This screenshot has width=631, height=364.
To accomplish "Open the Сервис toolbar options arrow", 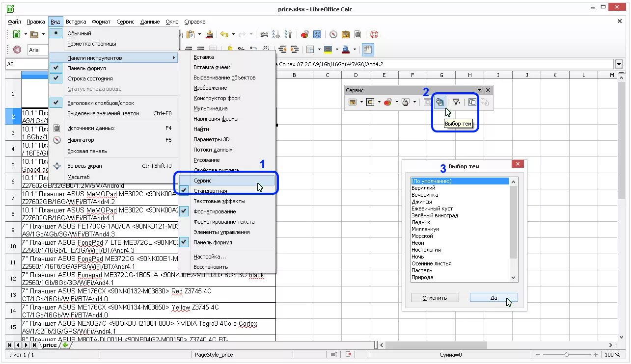I will pos(480,90).
